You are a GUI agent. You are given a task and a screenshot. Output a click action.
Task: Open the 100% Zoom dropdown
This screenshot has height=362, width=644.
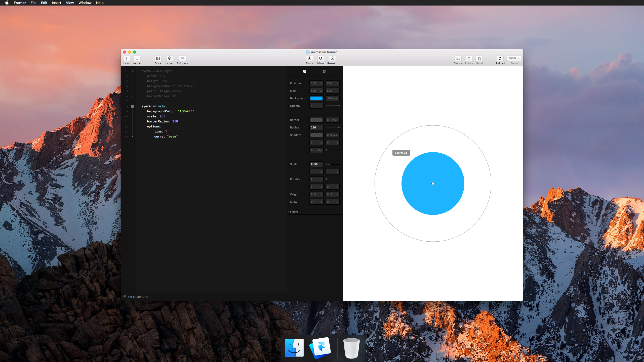click(514, 58)
